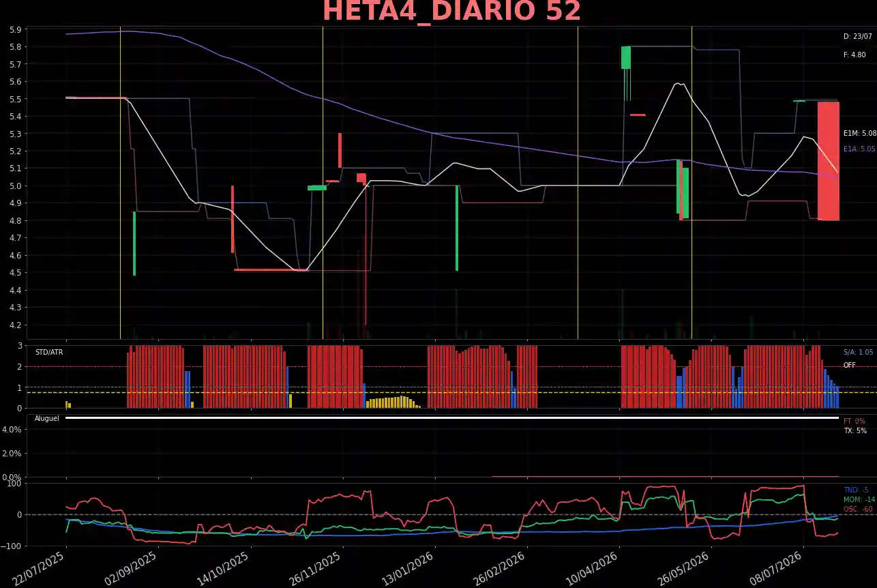Click the 3 tick on STD/ATR axis

coord(20,346)
